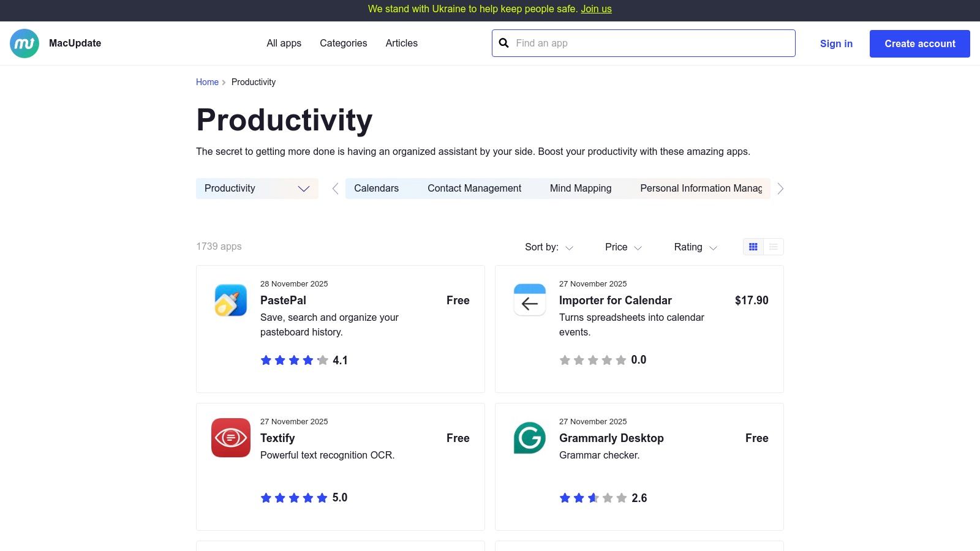Expand the Productivity category dropdown
The width and height of the screenshot is (980, 551).
click(257, 189)
